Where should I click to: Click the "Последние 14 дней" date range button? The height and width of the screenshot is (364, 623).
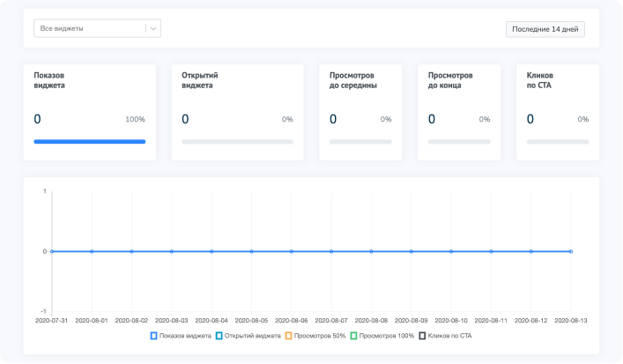(545, 29)
